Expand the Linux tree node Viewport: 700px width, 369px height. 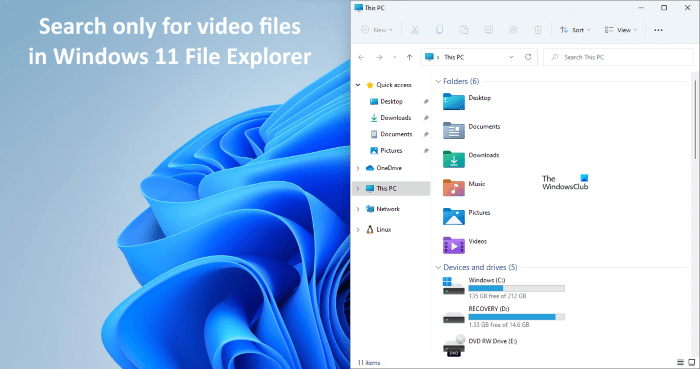tap(358, 230)
